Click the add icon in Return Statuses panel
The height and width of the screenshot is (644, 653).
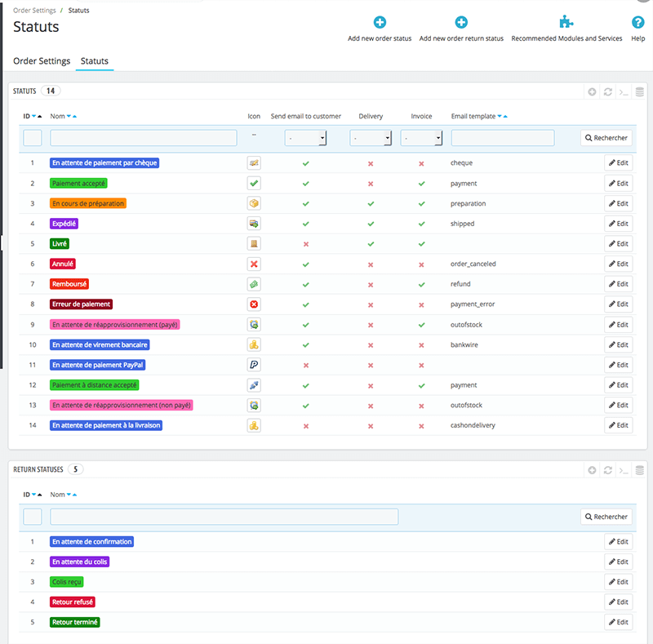click(593, 470)
